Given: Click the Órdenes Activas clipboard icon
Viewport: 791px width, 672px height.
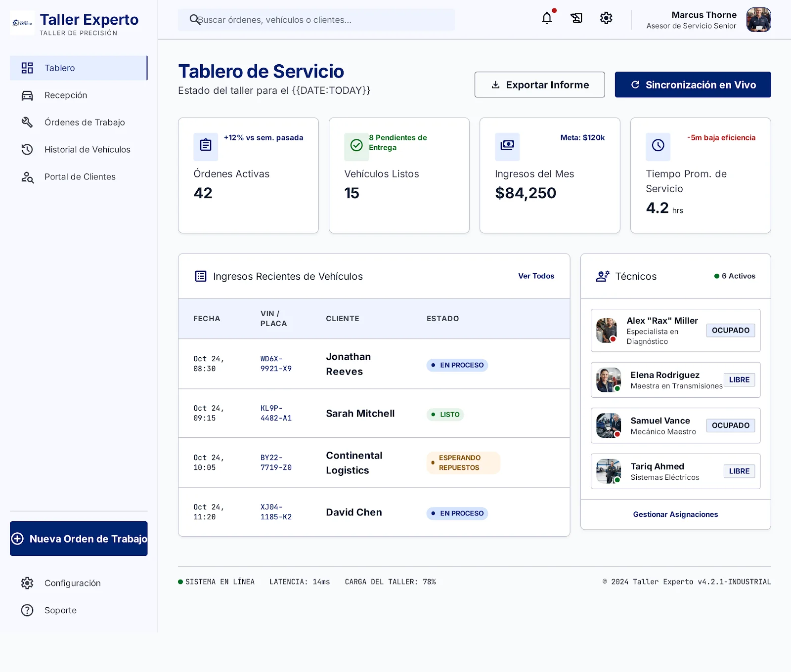Looking at the screenshot, I should coord(206,146).
